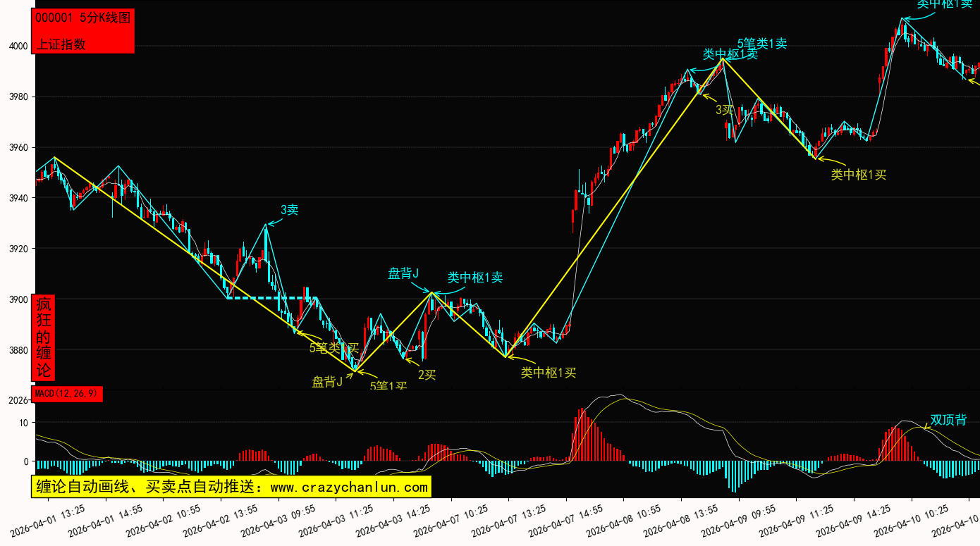Click the "10" value on the MACD axis
This screenshot has width=980, height=546.
pyautogui.click(x=23, y=423)
